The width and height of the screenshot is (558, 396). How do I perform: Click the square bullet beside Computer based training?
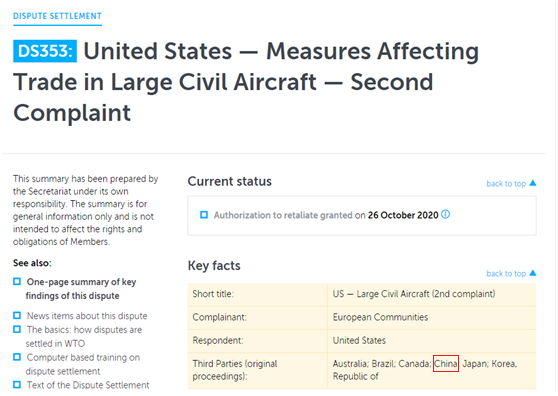pos(17,357)
